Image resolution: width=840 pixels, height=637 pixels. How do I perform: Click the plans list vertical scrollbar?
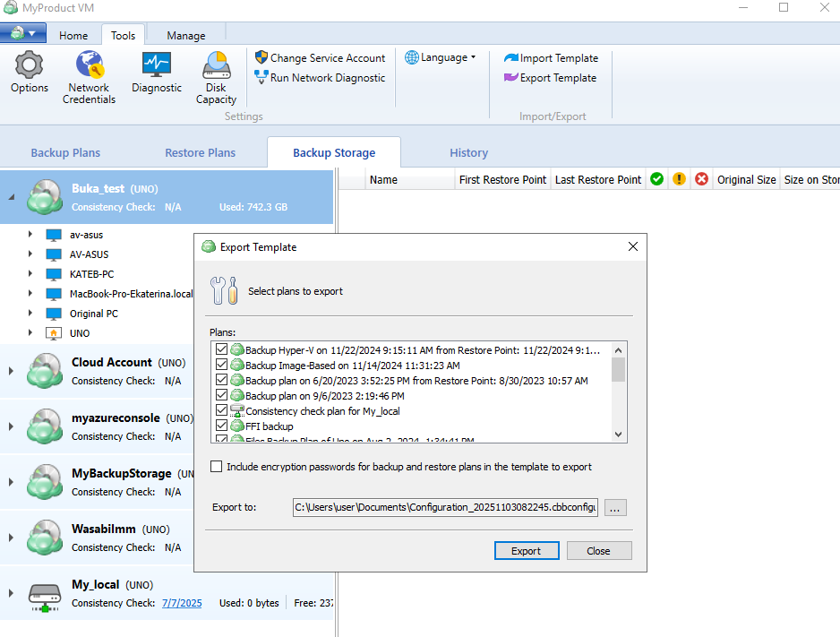618,394
